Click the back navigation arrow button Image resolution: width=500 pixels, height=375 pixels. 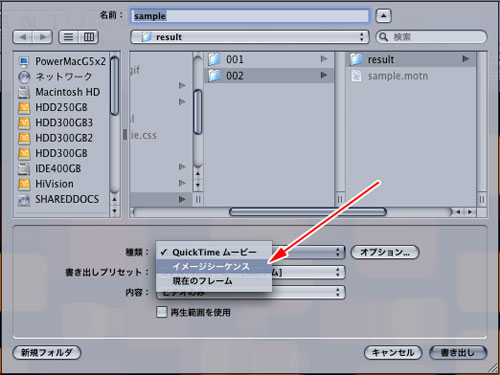tap(23, 37)
